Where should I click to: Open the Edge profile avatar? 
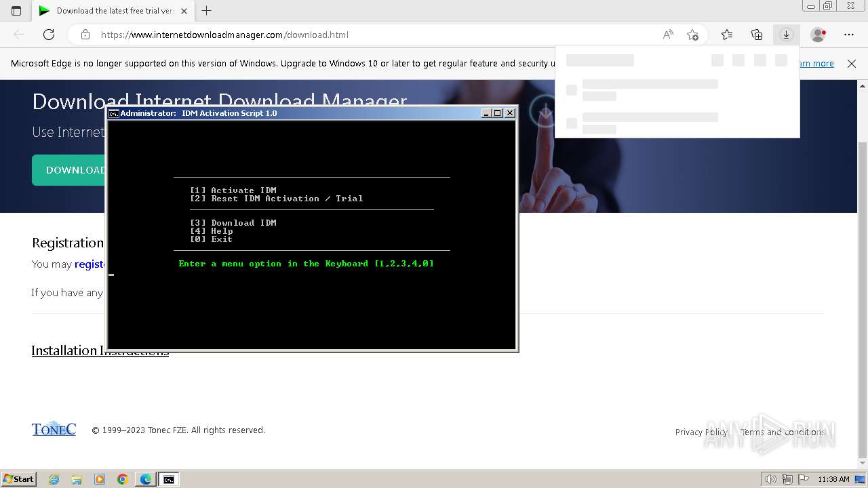click(x=818, y=35)
